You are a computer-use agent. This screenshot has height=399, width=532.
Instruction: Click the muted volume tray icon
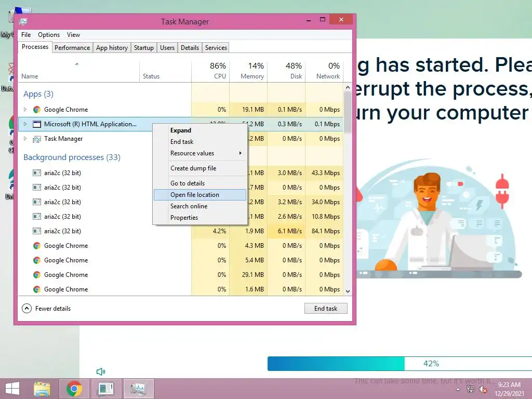[483, 390]
